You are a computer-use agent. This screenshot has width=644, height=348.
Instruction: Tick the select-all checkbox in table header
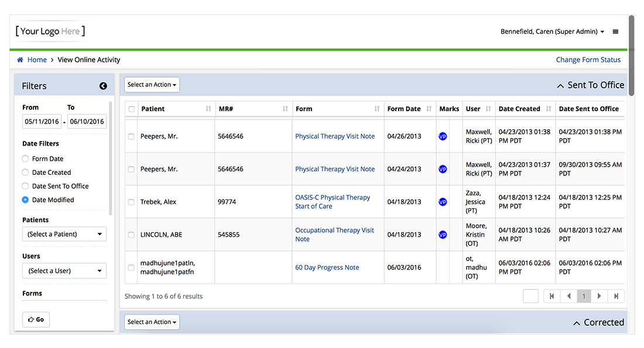point(131,109)
